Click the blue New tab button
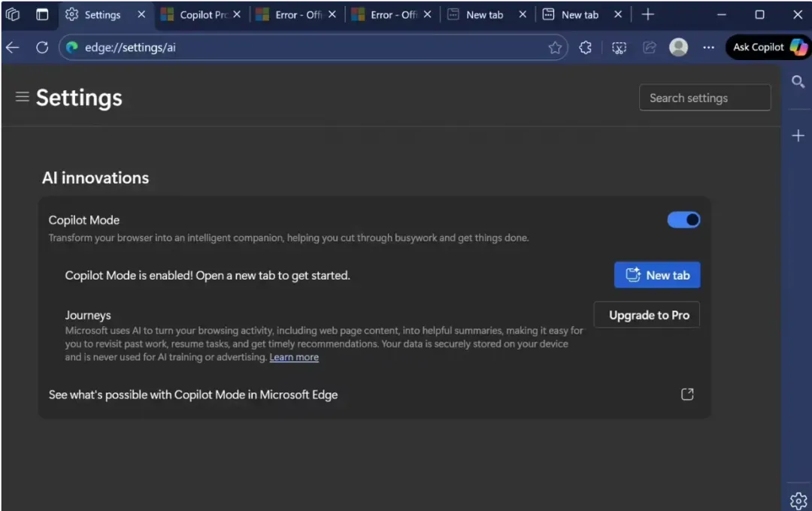 point(657,275)
